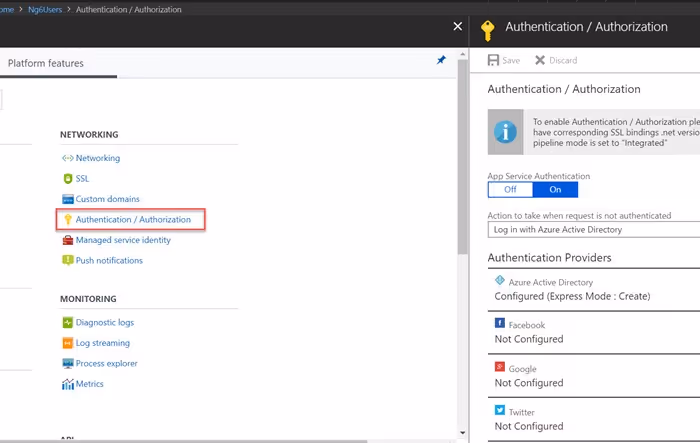Click the SSL shield icon
Image resolution: width=700 pixels, height=443 pixels.
pos(67,179)
